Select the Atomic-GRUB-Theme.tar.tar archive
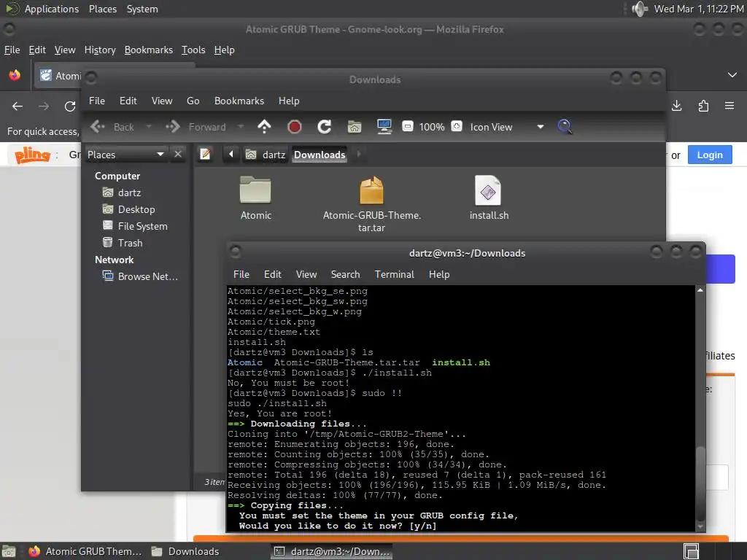Viewport: 747px width, 560px height. (x=371, y=203)
